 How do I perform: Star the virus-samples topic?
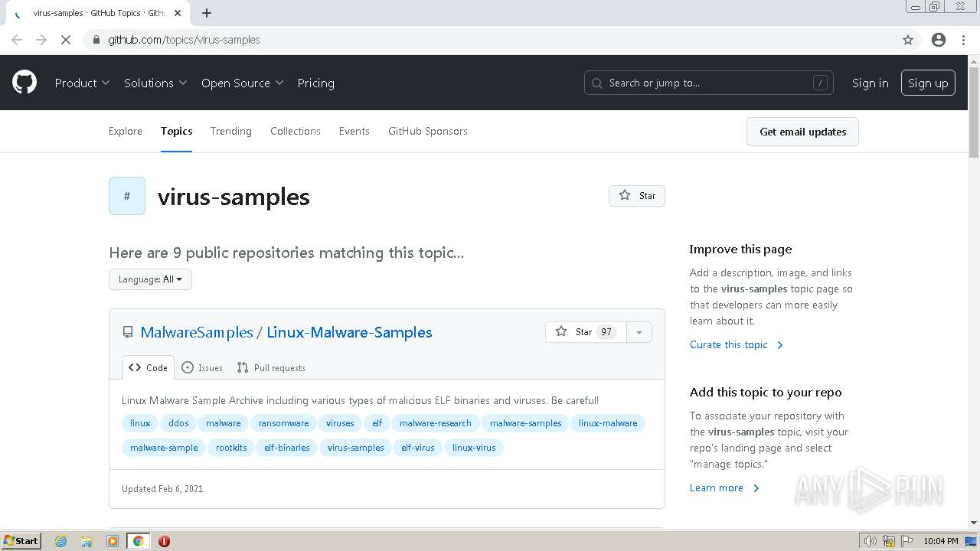(637, 196)
